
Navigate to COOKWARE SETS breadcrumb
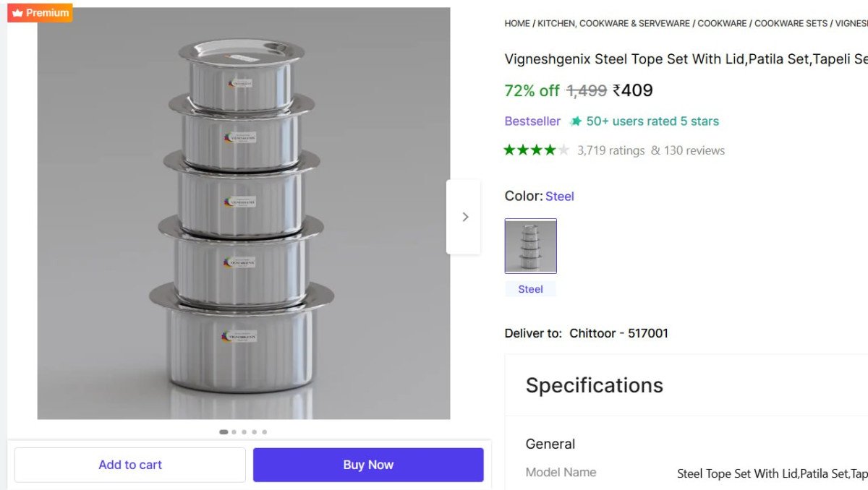791,23
